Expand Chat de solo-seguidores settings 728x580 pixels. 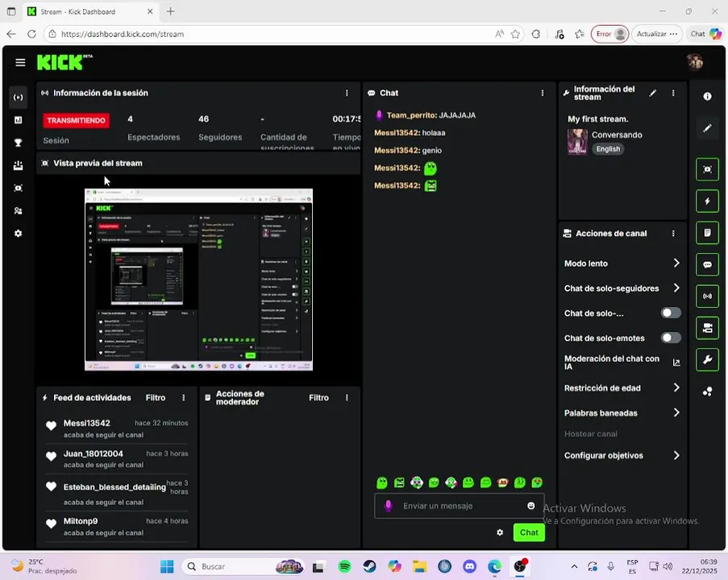coord(622,288)
